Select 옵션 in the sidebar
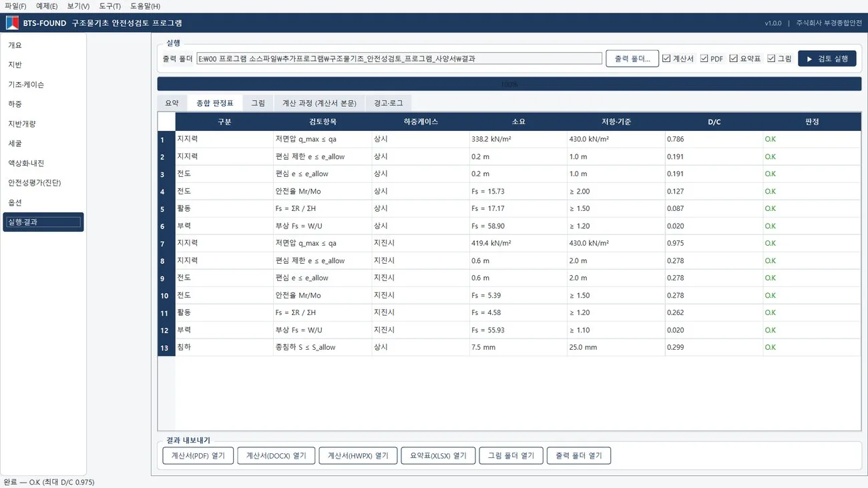The width and height of the screenshot is (868, 488). pos(43,202)
